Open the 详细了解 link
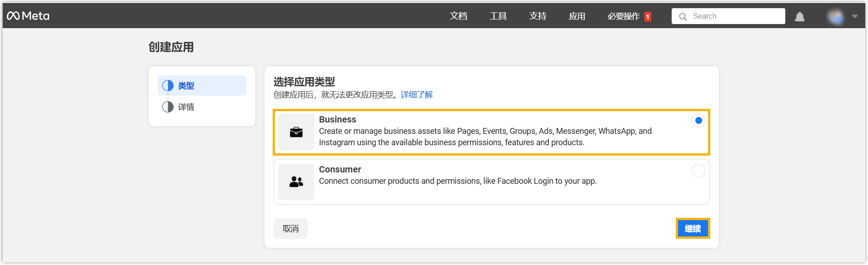The image size is (868, 265). tap(417, 95)
